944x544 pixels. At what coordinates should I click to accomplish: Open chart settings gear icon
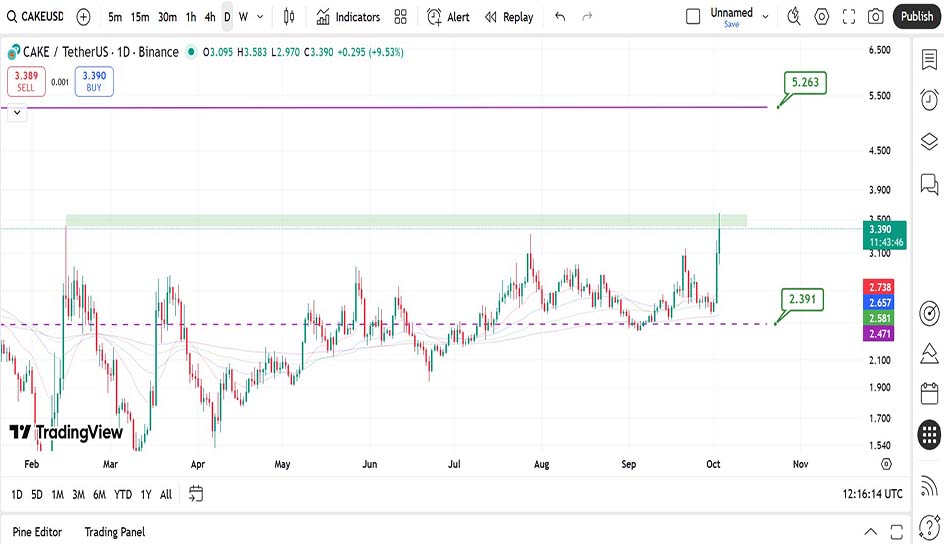point(822,17)
